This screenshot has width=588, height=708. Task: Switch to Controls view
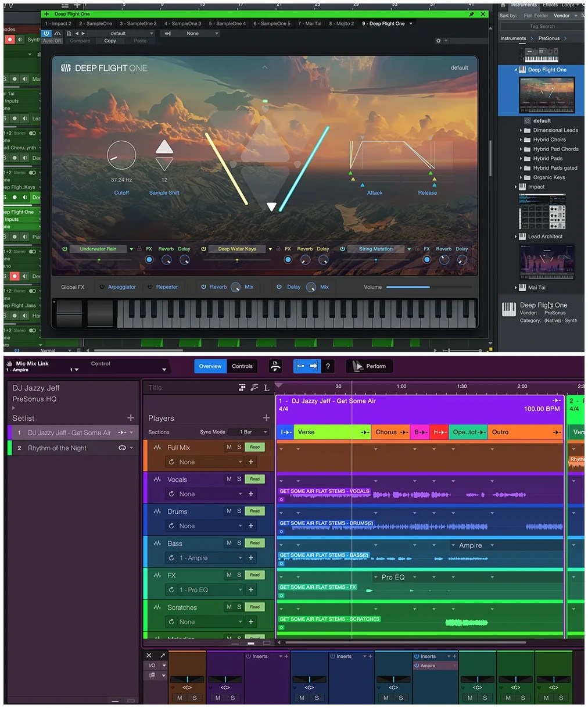(242, 366)
